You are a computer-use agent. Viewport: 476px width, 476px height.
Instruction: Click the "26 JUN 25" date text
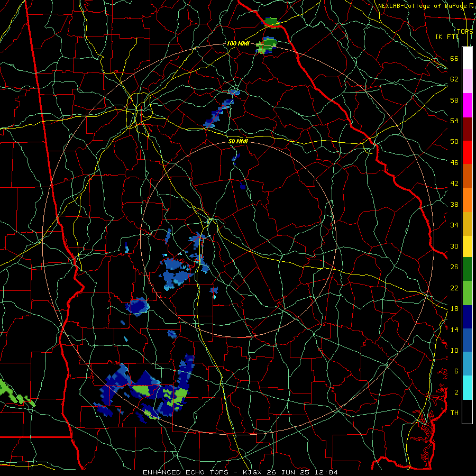288,472
